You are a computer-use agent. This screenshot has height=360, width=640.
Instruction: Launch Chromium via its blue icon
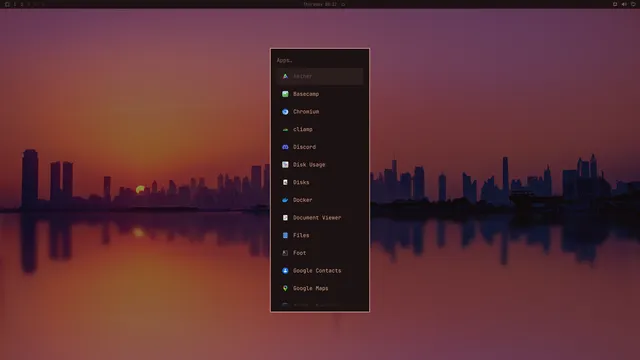[x=285, y=111]
